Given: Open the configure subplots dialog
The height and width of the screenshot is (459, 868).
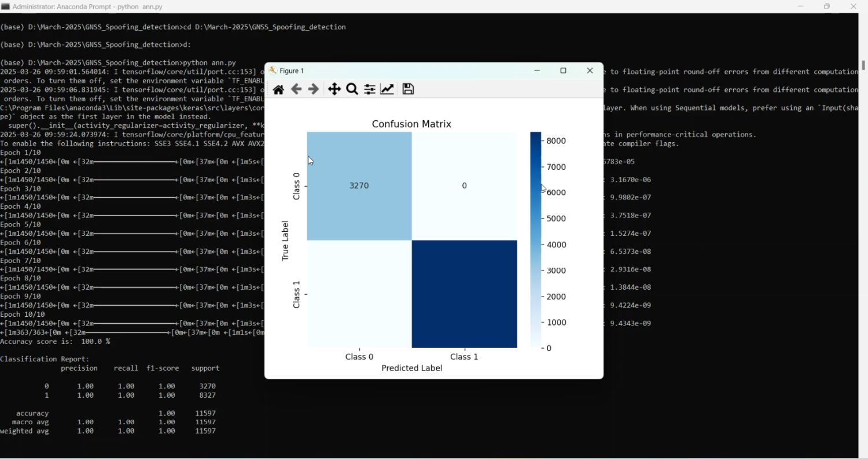Looking at the screenshot, I should click(x=369, y=89).
